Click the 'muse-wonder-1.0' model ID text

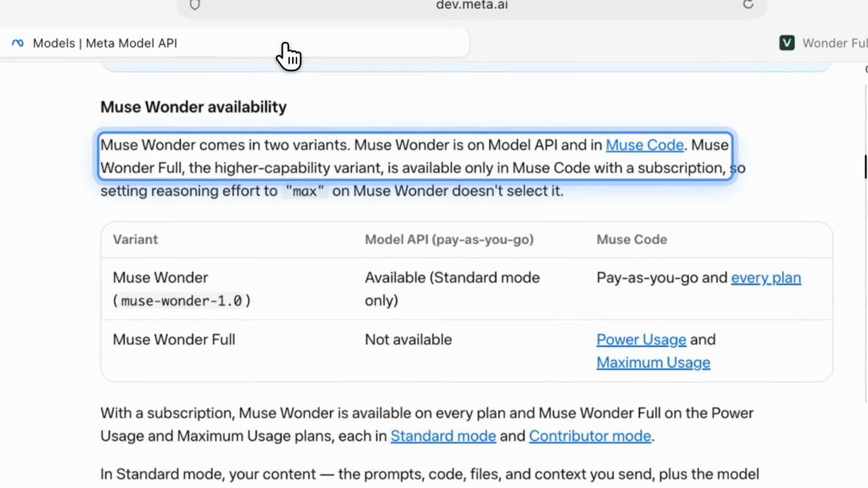(181, 301)
